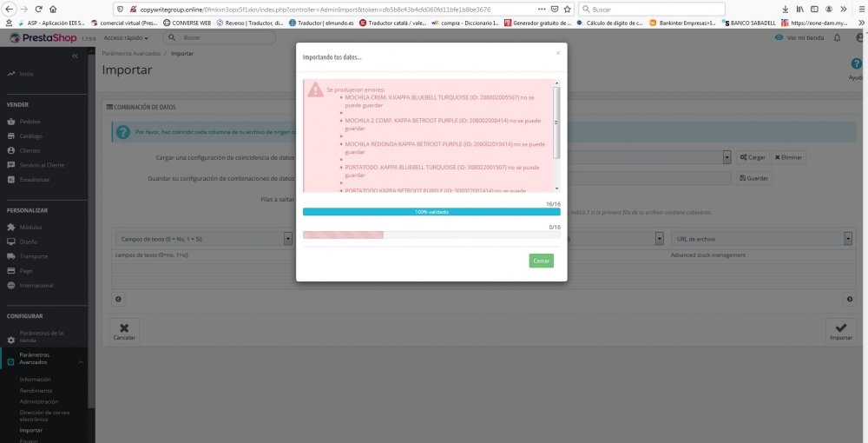Image resolution: width=868 pixels, height=443 pixels.
Task: Click browser back arrow
Action: point(10,9)
